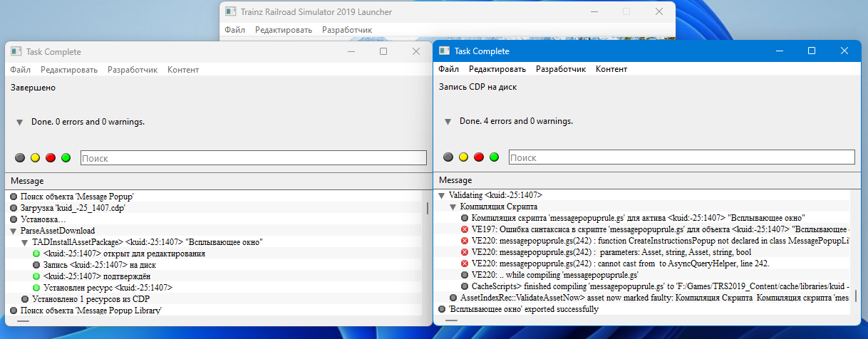868x339 pixels.
Task: Close the Trainz Launcher window
Action: (659, 11)
